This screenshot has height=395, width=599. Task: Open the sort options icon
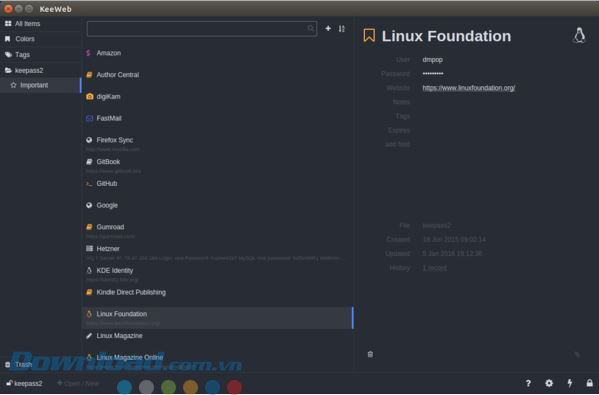coord(342,29)
